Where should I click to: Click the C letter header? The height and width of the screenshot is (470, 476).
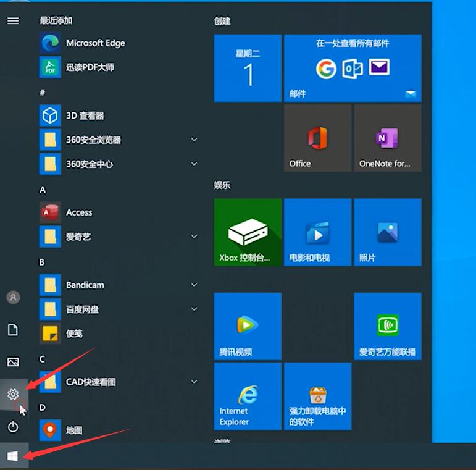click(42, 359)
